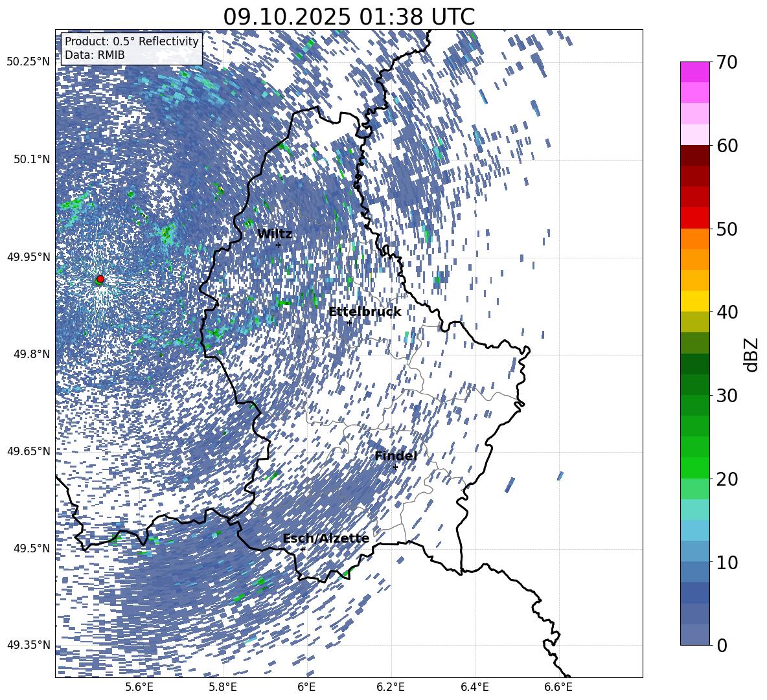Click the colorbar tick value 30

click(727, 396)
